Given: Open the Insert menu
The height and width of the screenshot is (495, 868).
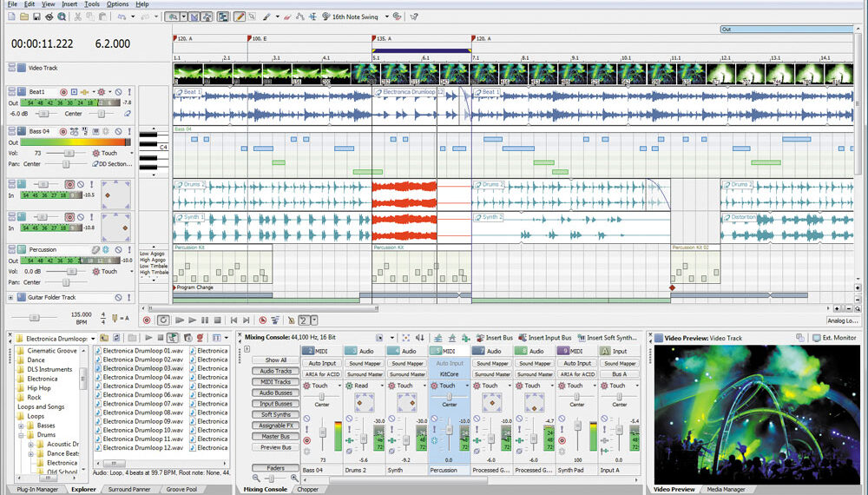Looking at the screenshot, I should [69, 4].
